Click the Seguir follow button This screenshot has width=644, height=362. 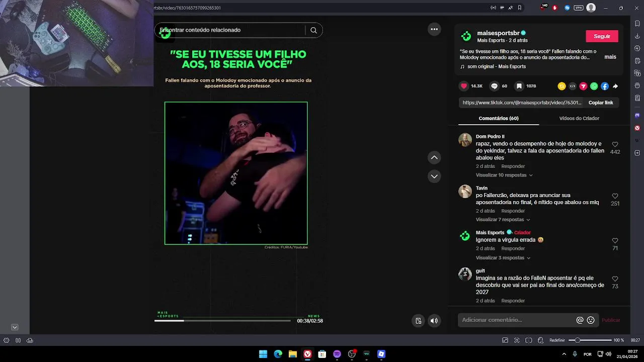(x=602, y=36)
